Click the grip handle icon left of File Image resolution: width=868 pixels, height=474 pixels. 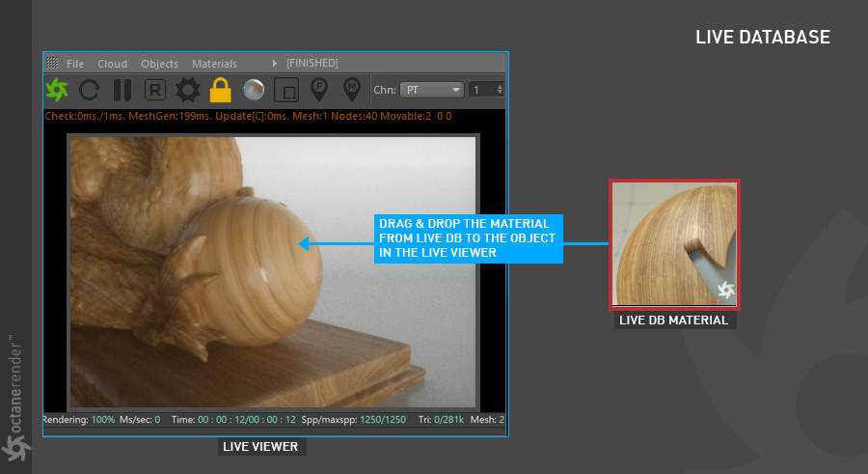[x=52, y=63]
